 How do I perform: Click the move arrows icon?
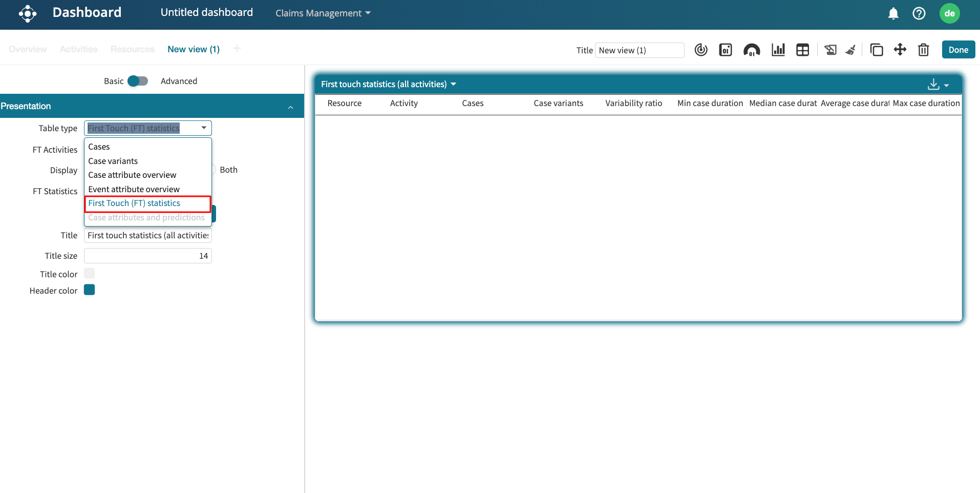click(x=900, y=50)
